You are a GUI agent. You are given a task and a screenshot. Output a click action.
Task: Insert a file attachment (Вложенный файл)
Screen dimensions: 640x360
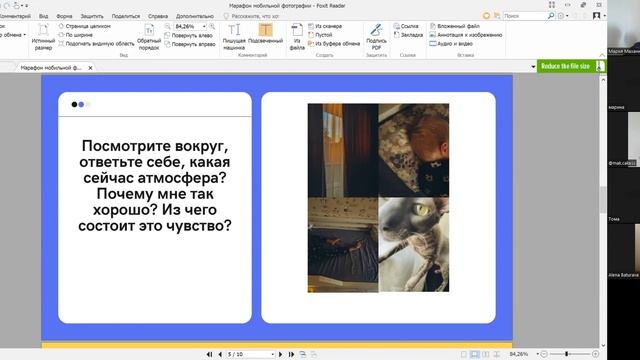(x=455, y=26)
